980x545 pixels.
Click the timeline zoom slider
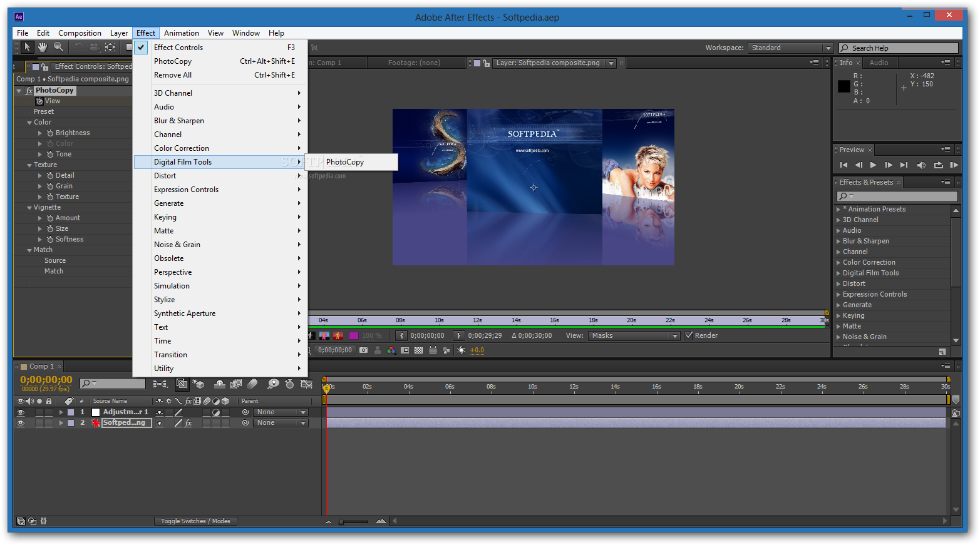(354, 521)
